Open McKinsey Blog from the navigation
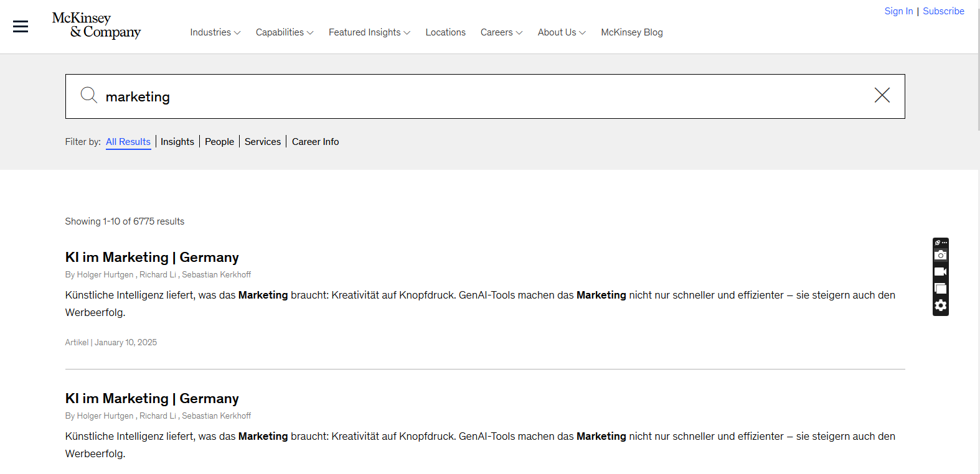Image resolution: width=980 pixels, height=474 pixels. click(631, 32)
